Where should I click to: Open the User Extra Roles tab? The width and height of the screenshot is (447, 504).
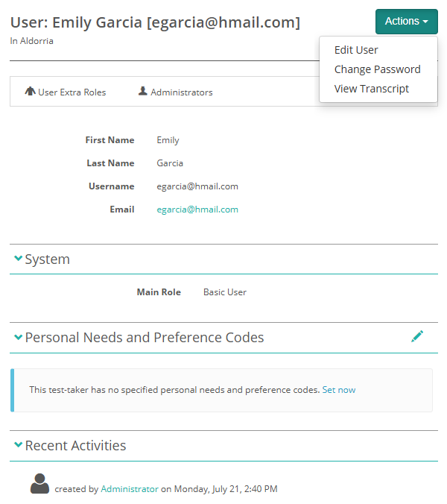pos(72,92)
